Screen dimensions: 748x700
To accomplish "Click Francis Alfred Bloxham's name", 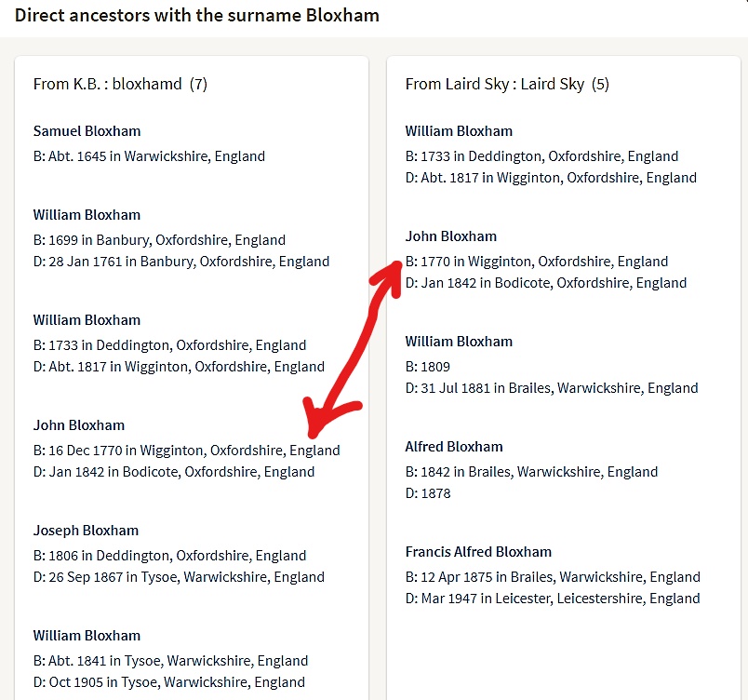I will pyautogui.click(x=478, y=552).
